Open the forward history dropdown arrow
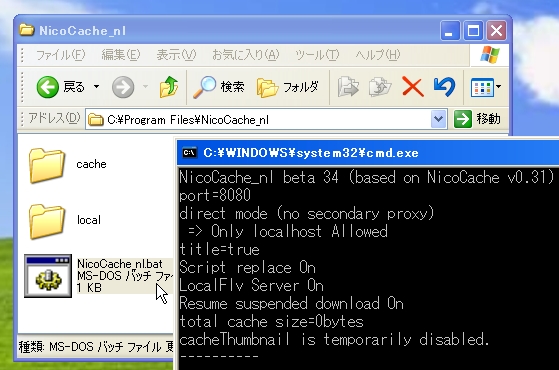 [145, 87]
